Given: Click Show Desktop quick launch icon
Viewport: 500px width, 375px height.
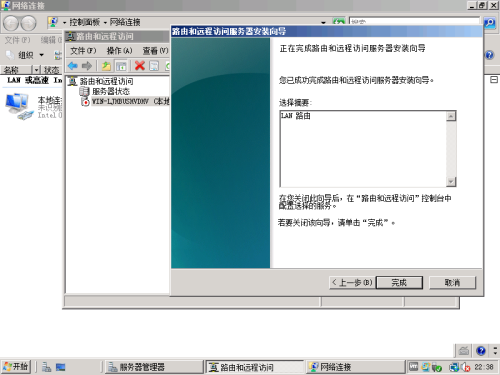Looking at the screenshot, I should click(x=61, y=367).
